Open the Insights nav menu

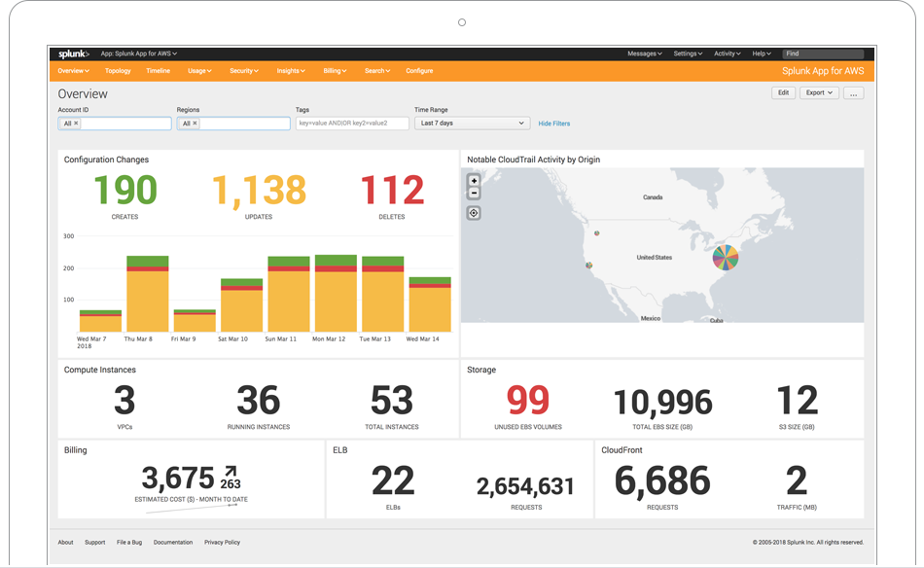coord(291,71)
